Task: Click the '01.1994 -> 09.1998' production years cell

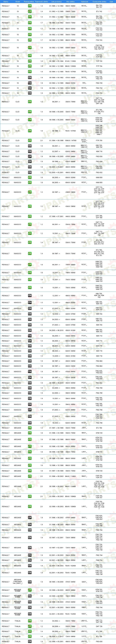Action: (56, 140)
